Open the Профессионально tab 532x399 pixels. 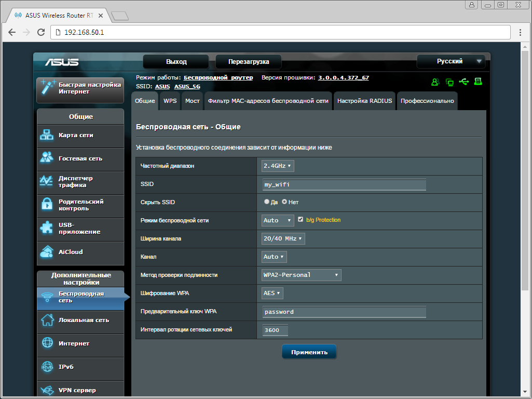[x=427, y=101]
